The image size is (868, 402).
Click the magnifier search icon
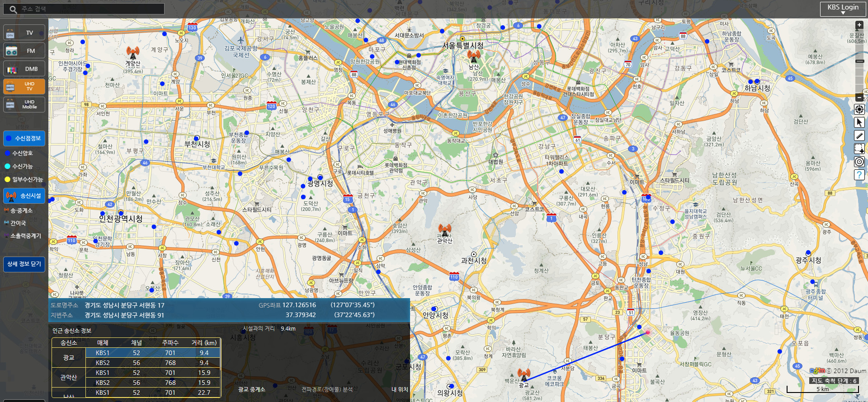point(13,9)
